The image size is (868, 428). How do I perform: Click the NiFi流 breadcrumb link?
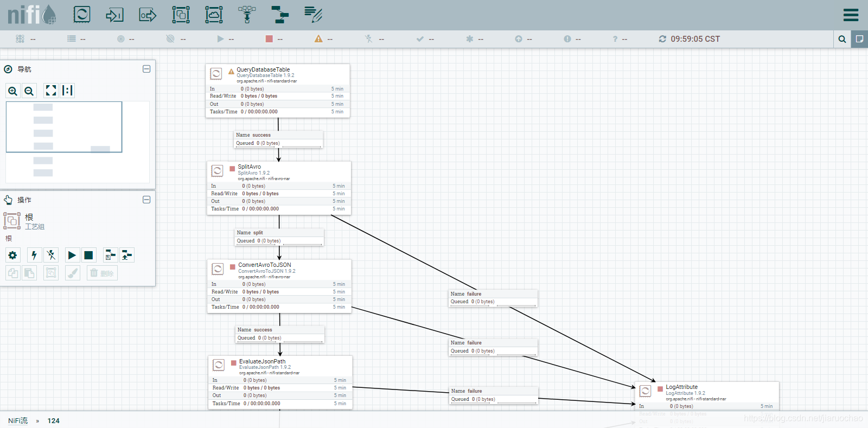pos(18,420)
